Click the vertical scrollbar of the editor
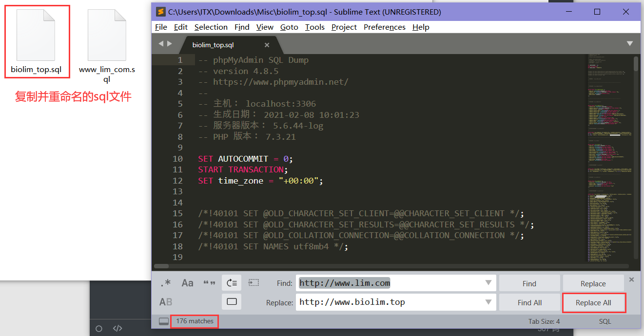644x336 pixels. point(636,63)
